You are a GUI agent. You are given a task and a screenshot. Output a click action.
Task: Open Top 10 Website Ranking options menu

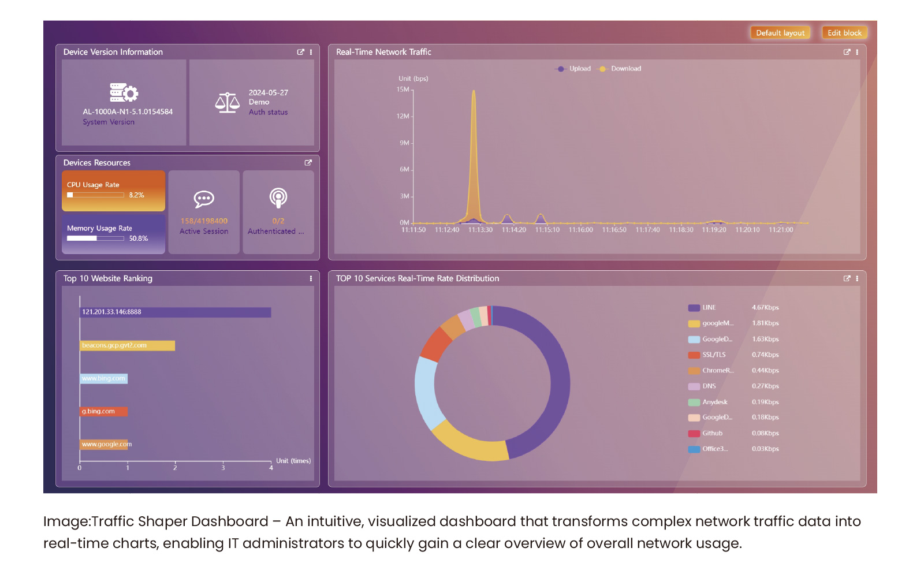(x=311, y=278)
